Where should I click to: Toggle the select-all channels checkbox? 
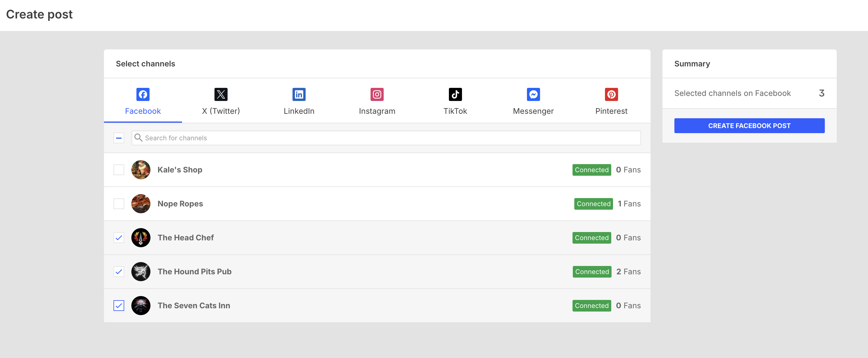pos(119,138)
